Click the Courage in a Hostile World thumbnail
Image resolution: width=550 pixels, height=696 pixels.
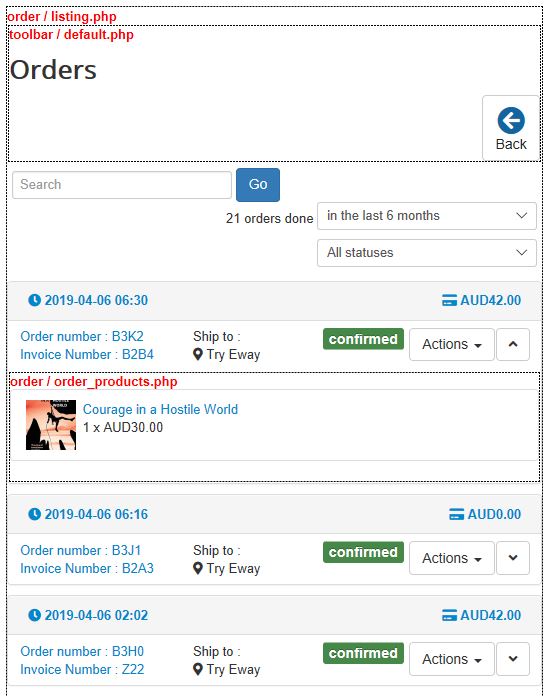(x=51, y=425)
